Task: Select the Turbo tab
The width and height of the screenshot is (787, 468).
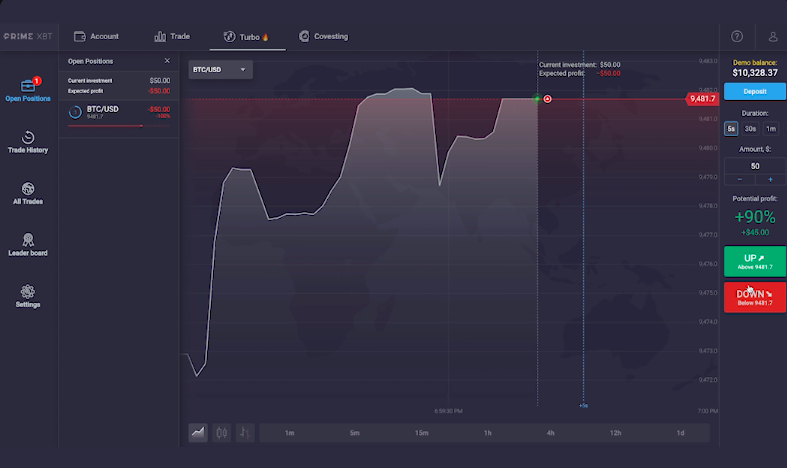Action: tap(247, 37)
